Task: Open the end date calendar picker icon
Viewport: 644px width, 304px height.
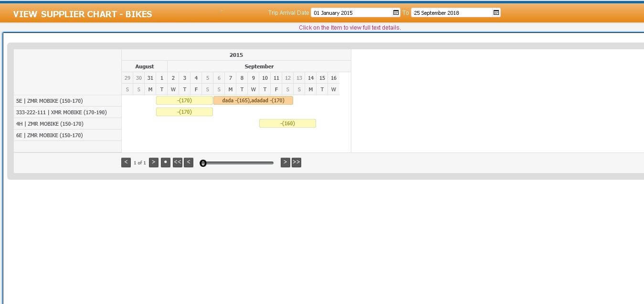Action: [496, 12]
